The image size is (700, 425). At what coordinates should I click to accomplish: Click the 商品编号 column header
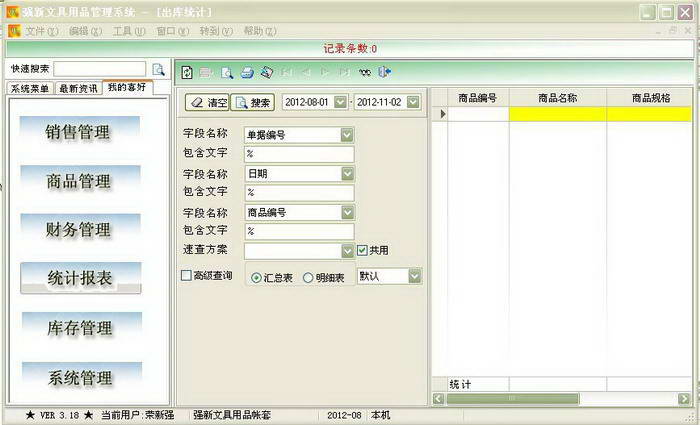pyautogui.click(x=478, y=98)
